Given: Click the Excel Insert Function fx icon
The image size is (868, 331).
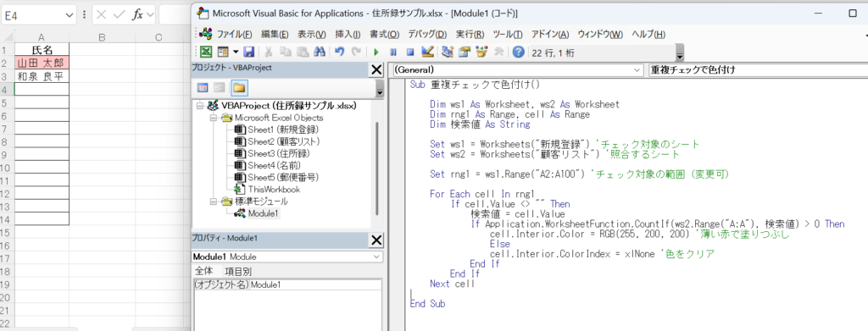Looking at the screenshot, I should [136, 15].
